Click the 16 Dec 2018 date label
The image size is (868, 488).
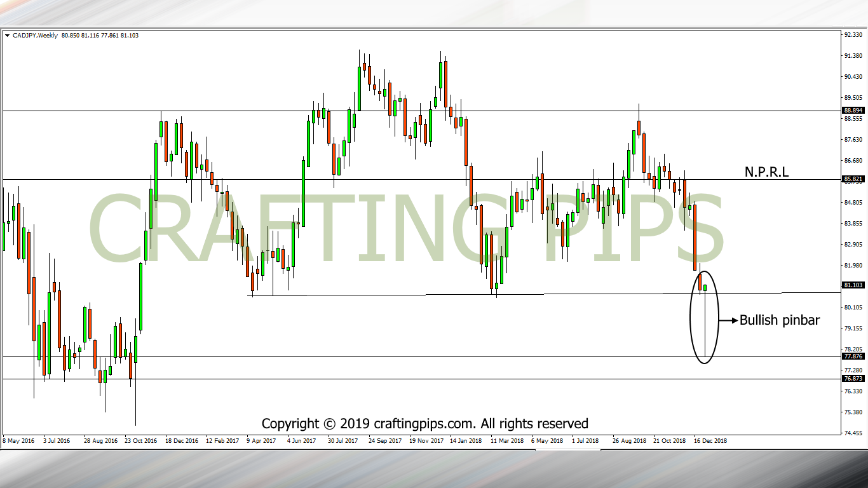click(710, 440)
